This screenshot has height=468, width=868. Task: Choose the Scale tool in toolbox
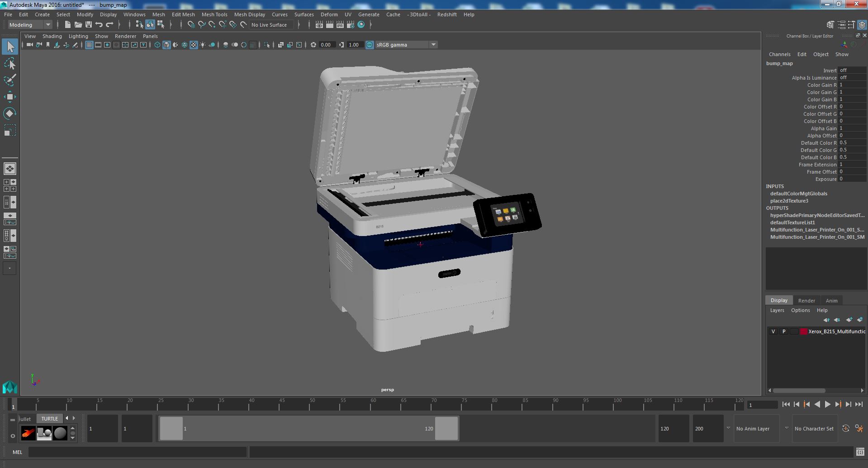[10, 130]
